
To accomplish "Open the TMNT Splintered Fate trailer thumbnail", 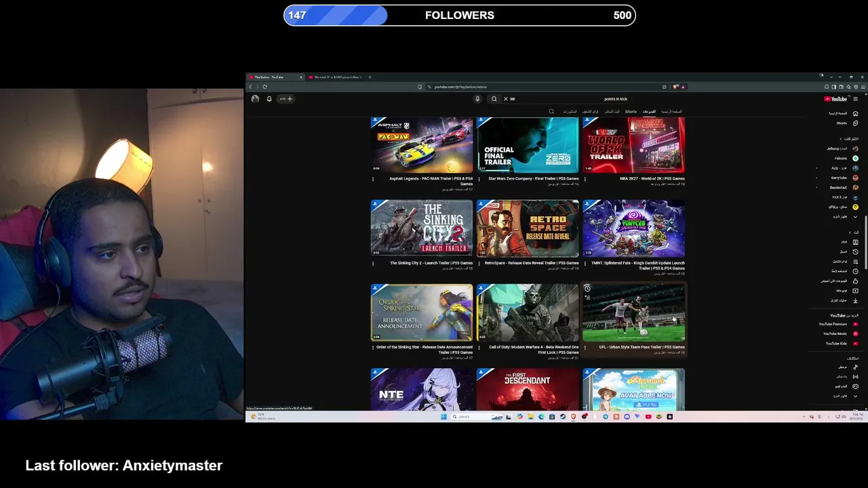I will (633, 228).
